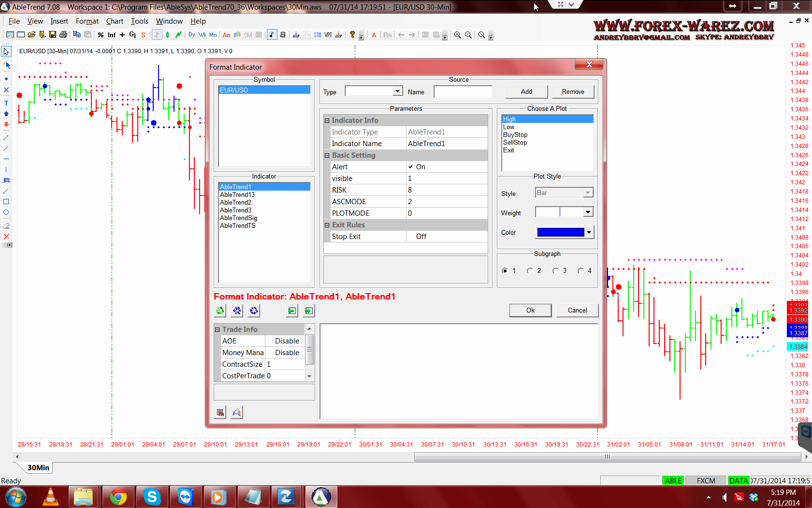Click the yellow question mark help icon
Image resolution: width=812 pixels, height=508 pixels.
(x=352, y=35)
